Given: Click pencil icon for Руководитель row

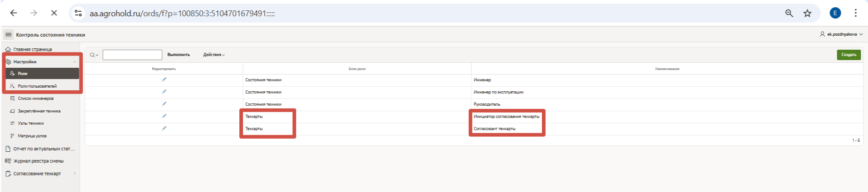Looking at the screenshot, I should [164, 104].
